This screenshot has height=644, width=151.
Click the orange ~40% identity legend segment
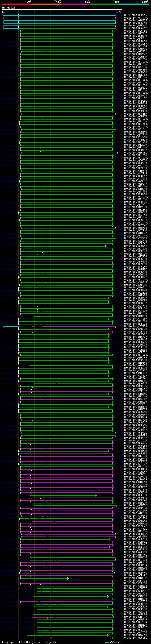pos(46,4)
